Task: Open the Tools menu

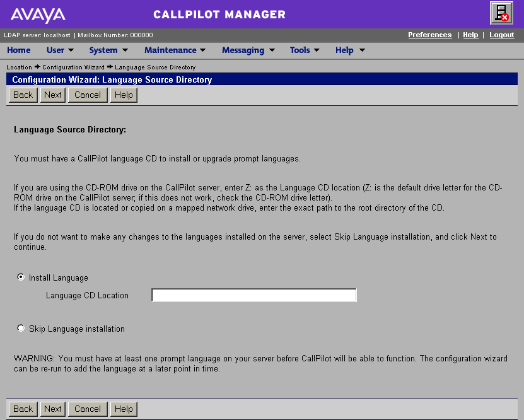Action: pos(300,50)
